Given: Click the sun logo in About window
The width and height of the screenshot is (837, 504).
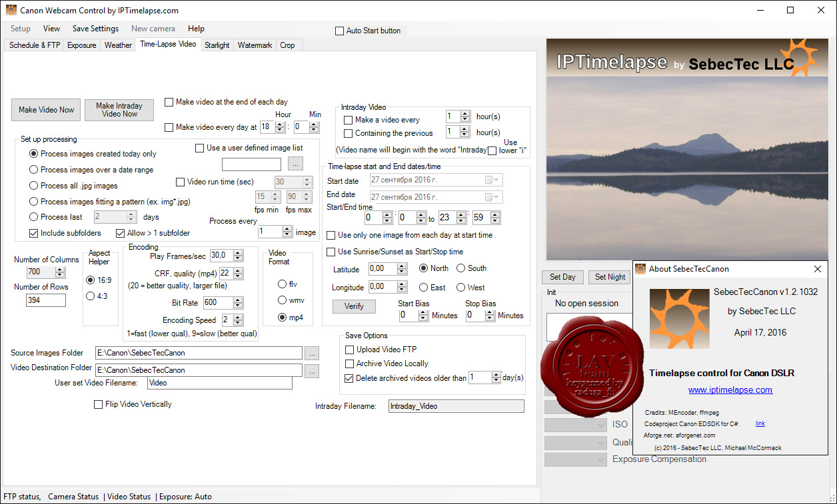Looking at the screenshot, I should (679, 319).
